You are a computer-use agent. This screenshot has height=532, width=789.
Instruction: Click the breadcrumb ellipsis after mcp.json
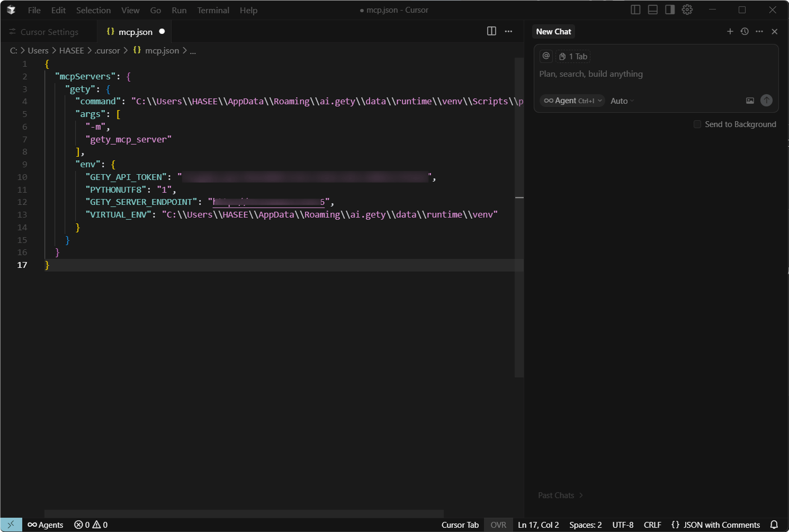[193, 51]
